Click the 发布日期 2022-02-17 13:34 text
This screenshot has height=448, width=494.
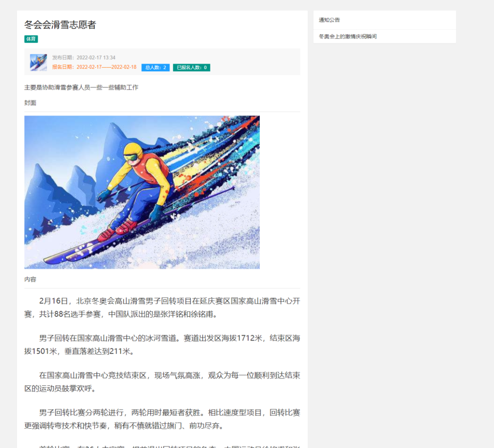(84, 57)
